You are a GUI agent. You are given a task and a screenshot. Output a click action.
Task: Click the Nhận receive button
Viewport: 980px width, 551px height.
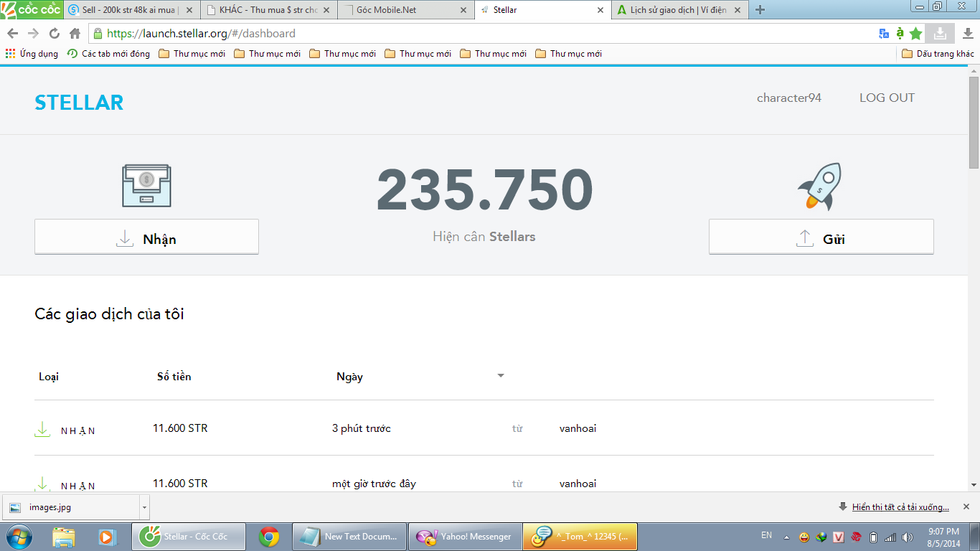[x=146, y=237]
